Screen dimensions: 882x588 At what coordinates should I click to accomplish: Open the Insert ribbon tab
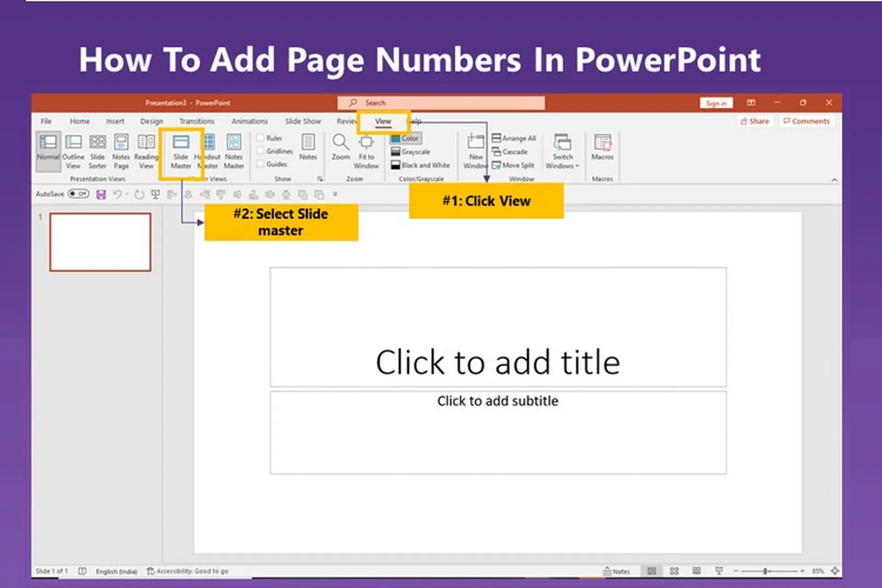pyautogui.click(x=115, y=121)
